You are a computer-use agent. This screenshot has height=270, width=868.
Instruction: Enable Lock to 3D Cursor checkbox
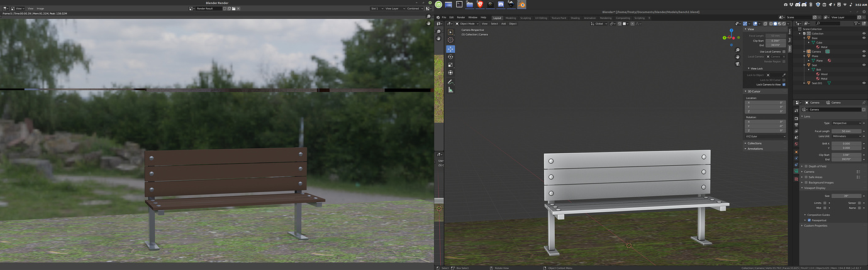[x=784, y=80]
